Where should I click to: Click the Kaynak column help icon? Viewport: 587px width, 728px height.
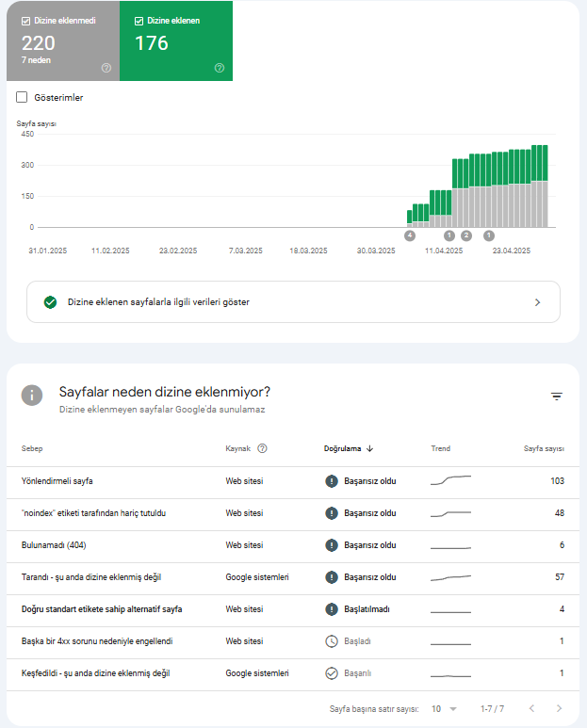point(262,448)
